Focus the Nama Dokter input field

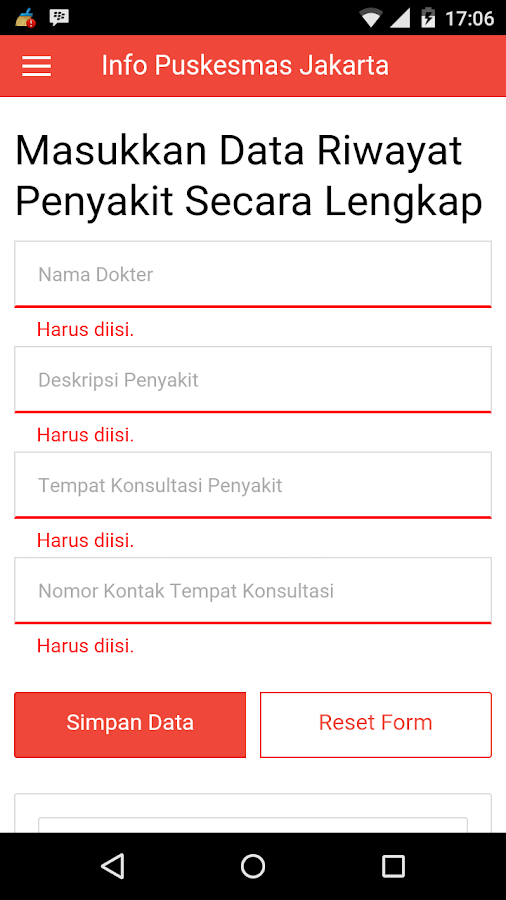[253, 274]
